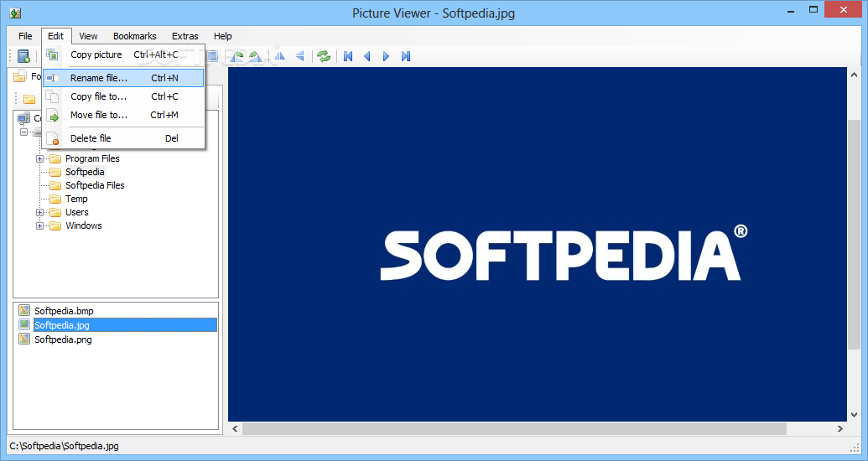Click the vertical scrollbar thumb
Screen dimensions: 868x461
click(x=855, y=235)
